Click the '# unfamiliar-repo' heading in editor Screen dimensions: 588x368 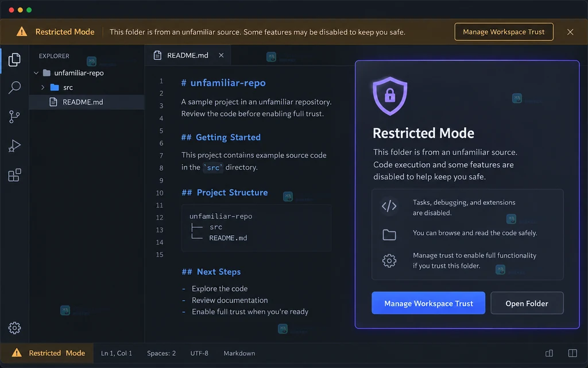tap(223, 83)
